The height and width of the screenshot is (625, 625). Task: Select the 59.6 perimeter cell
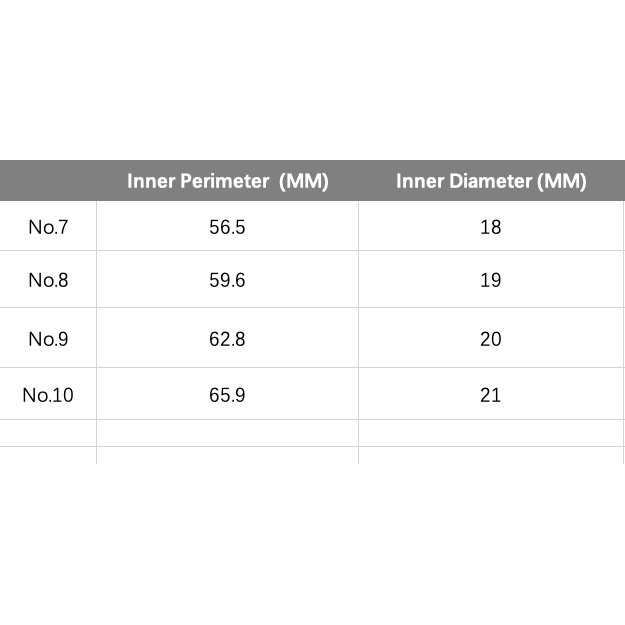(x=227, y=280)
